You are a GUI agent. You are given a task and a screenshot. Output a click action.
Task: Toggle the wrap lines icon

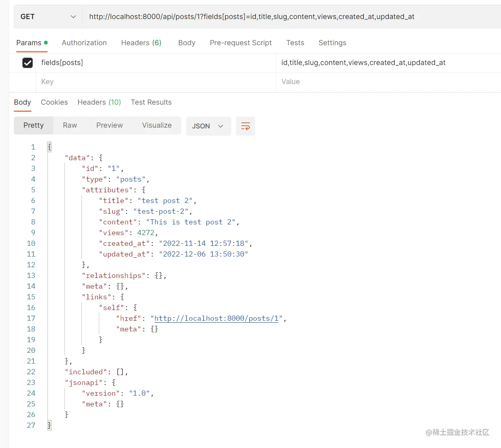[246, 126]
